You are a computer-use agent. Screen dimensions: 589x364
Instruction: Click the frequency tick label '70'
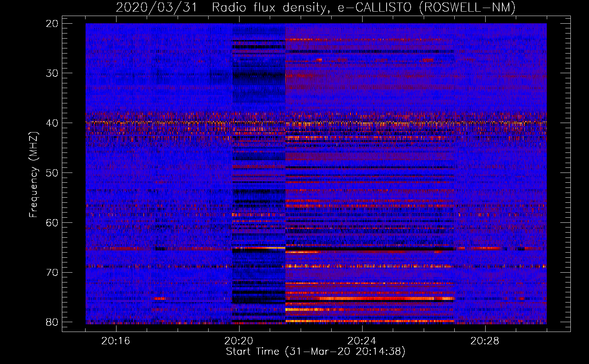coord(52,272)
